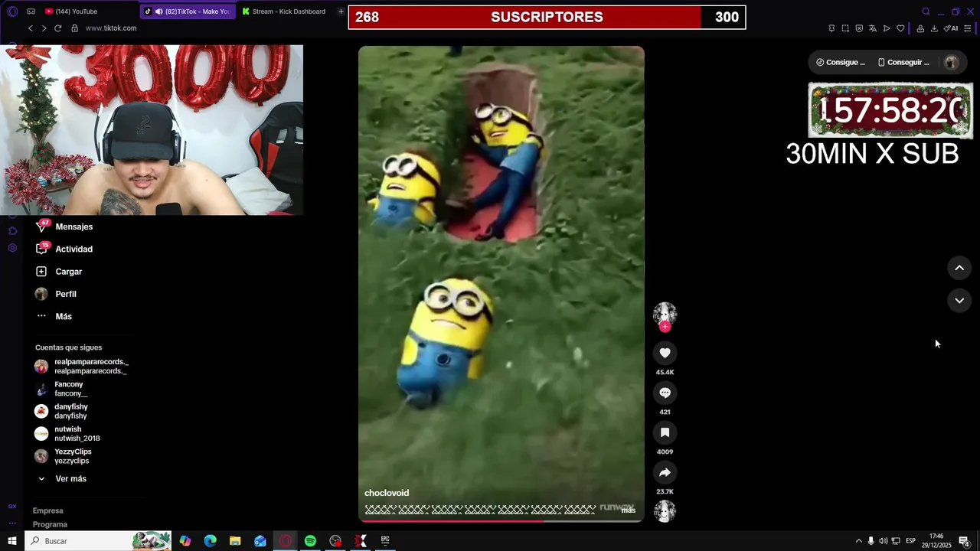The height and width of the screenshot is (551, 980).
Task: Click the Conseguir app button
Action: (x=903, y=63)
